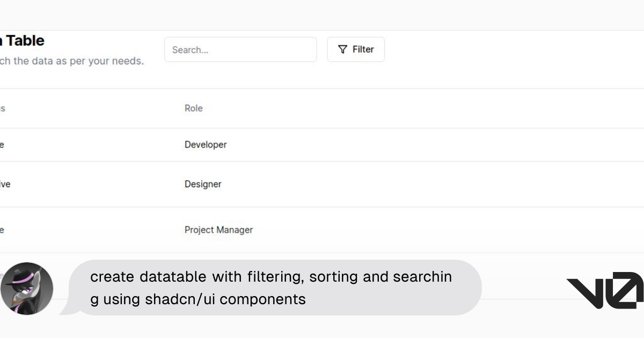Expand filtering choices via the Filter control
The height and width of the screenshot is (338, 644).
(x=356, y=49)
